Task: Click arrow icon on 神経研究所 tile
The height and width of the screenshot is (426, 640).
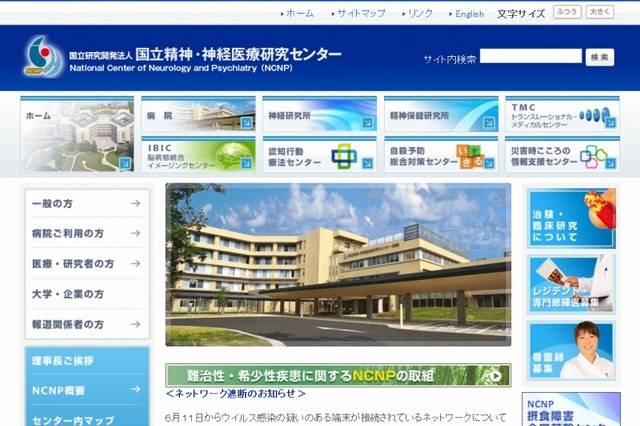Action: (x=368, y=122)
